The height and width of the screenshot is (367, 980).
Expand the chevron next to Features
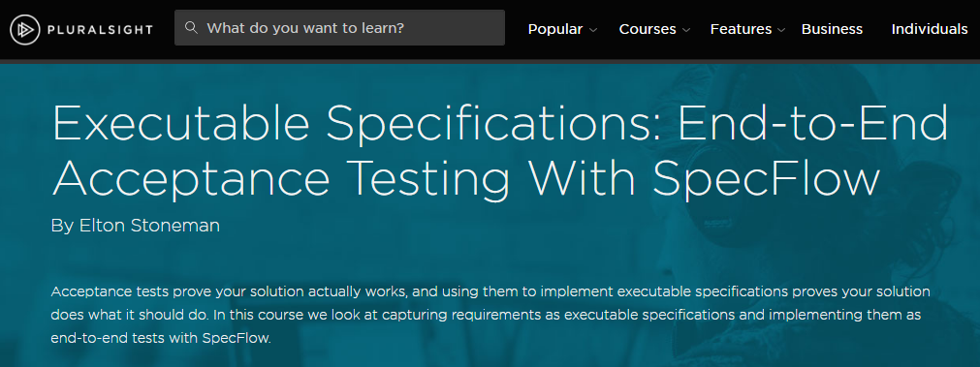[781, 29]
